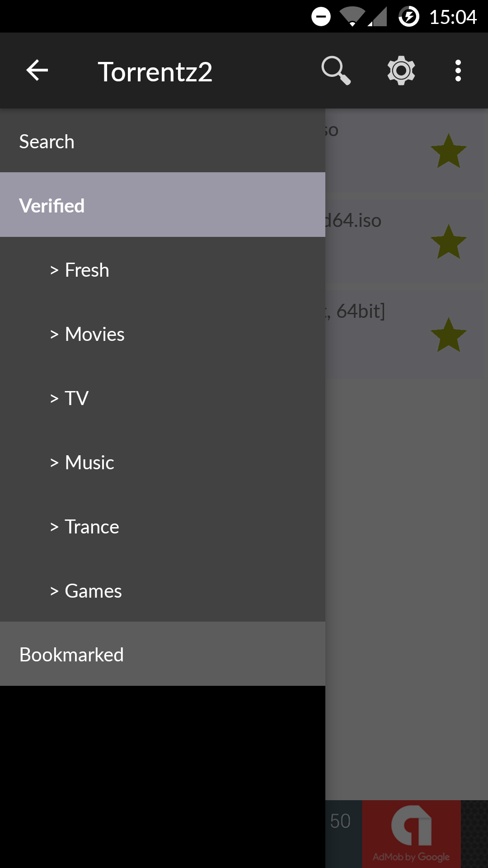Toggle bookmark star on the .iso result
This screenshot has width=488, height=868.
tap(448, 242)
